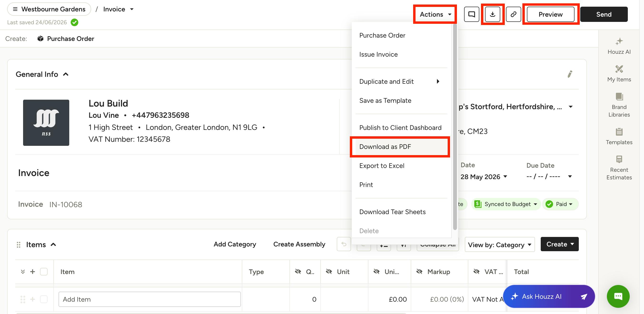Toggle visibility of the Quantity column
Viewport: 644px width, 314px height.
298,271
